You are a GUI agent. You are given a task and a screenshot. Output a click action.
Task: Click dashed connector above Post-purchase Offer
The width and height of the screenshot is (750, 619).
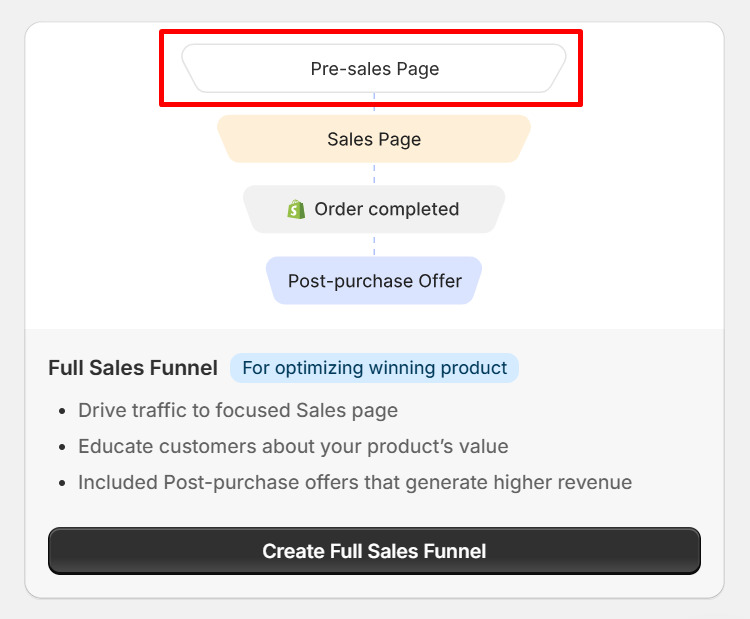pyautogui.click(x=374, y=245)
